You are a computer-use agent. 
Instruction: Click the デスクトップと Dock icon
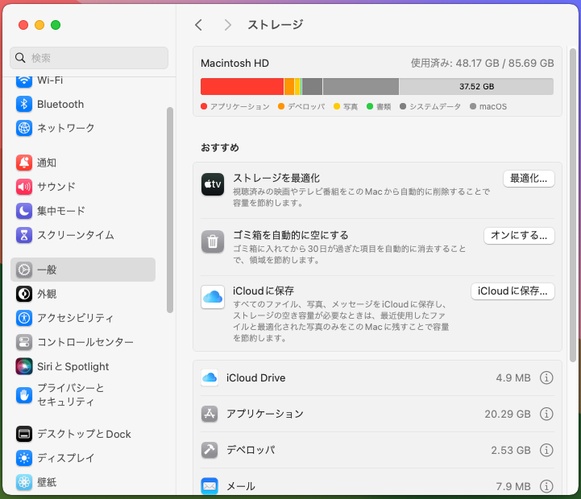(x=24, y=434)
